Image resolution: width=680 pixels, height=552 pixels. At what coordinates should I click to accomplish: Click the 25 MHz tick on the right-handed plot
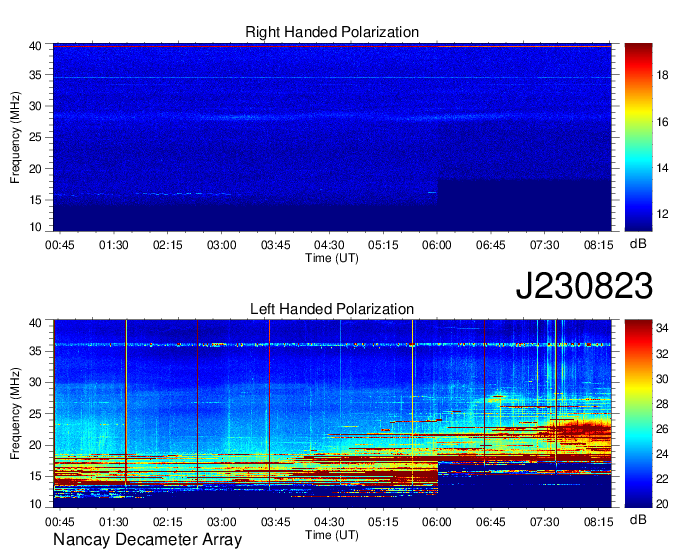click(x=35, y=137)
